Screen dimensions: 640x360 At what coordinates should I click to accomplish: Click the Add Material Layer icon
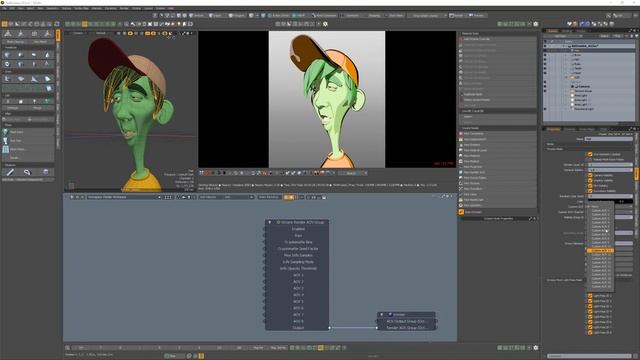(x=461, y=150)
